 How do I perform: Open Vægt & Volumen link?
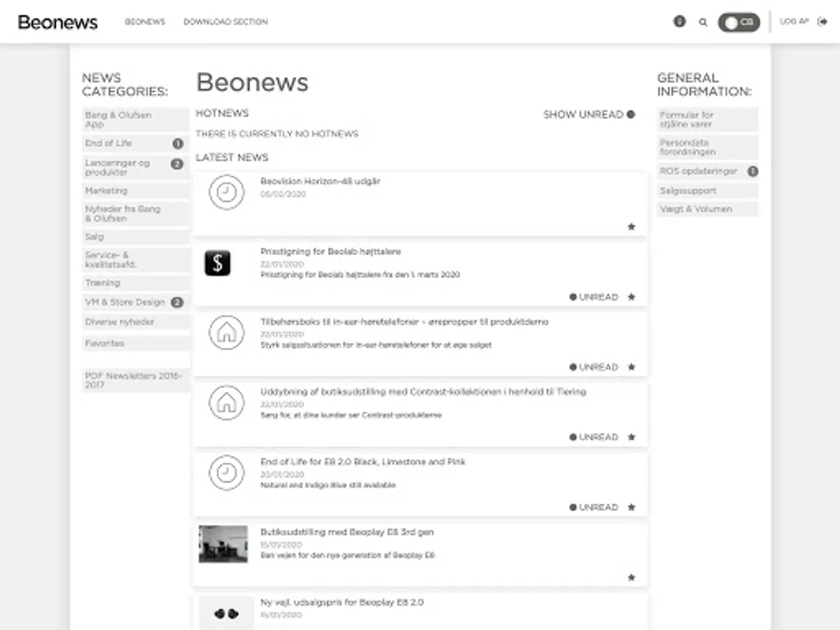click(x=708, y=209)
